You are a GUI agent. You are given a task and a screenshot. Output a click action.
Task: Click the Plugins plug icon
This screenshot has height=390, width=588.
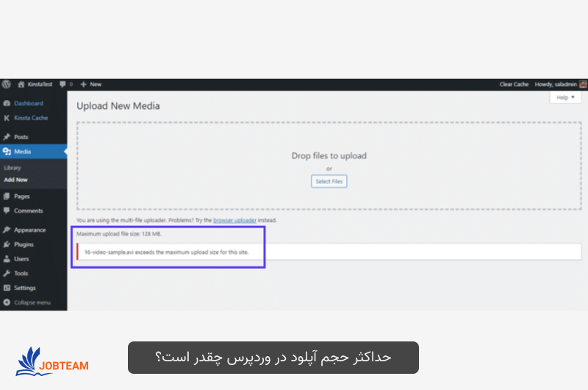pos(7,244)
